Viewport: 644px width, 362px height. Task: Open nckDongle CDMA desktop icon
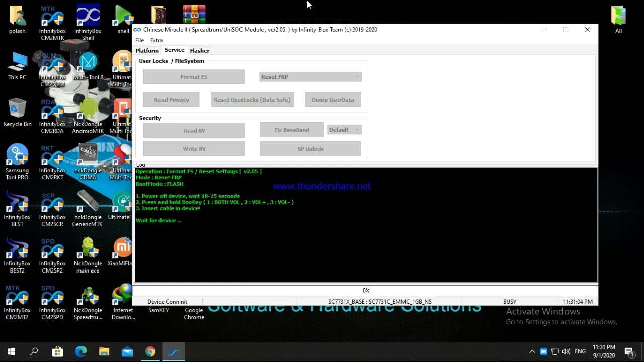coord(88,162)
